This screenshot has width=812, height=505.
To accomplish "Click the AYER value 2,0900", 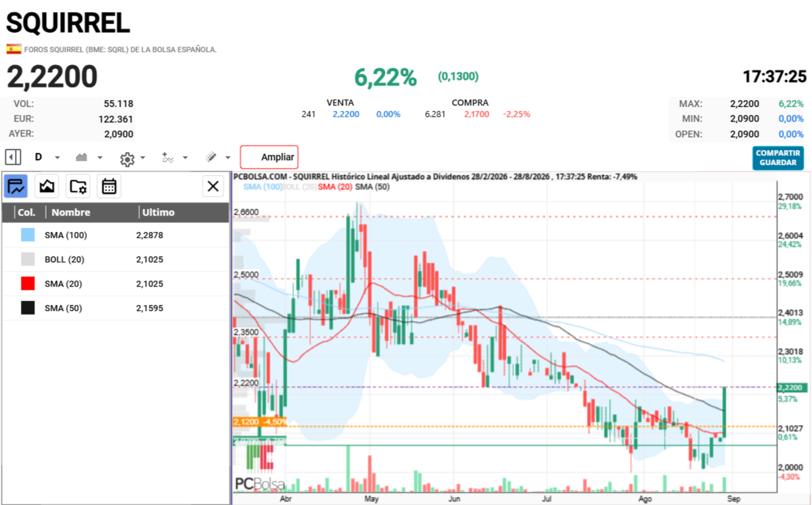I will tap(118, 134).
